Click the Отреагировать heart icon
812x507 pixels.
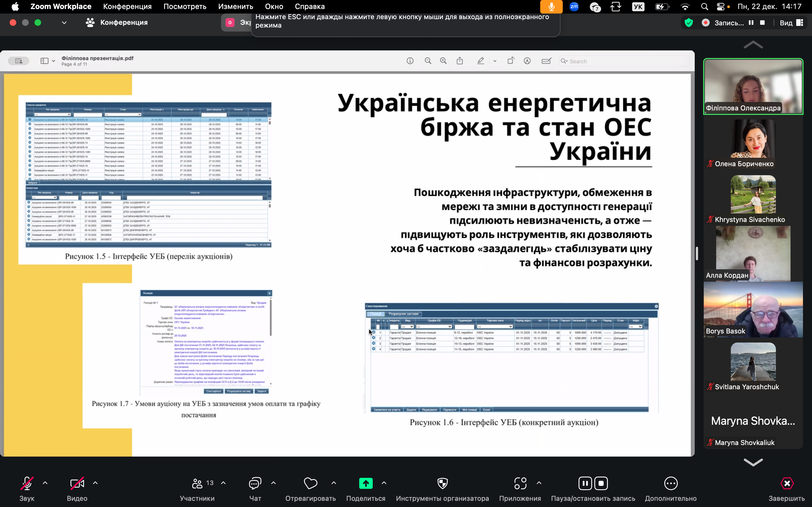click(x=310, y=484)
